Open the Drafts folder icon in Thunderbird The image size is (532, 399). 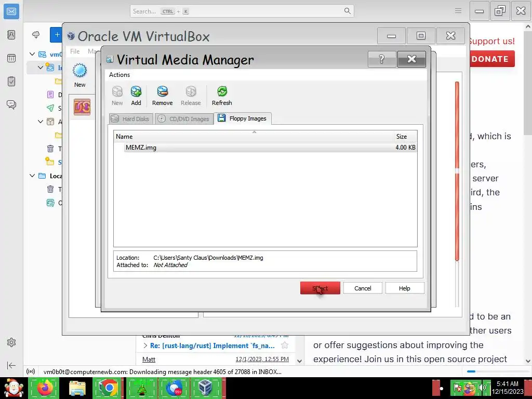click(50, 95)
